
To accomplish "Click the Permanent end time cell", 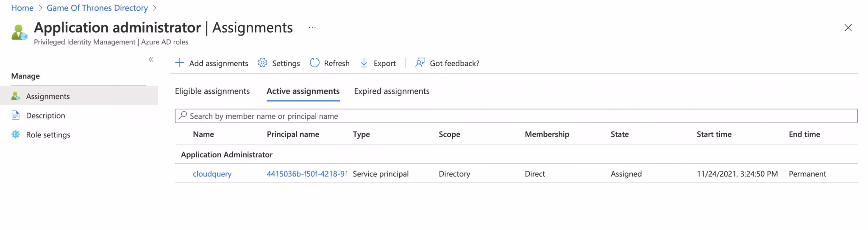I will tap(807, 174).
